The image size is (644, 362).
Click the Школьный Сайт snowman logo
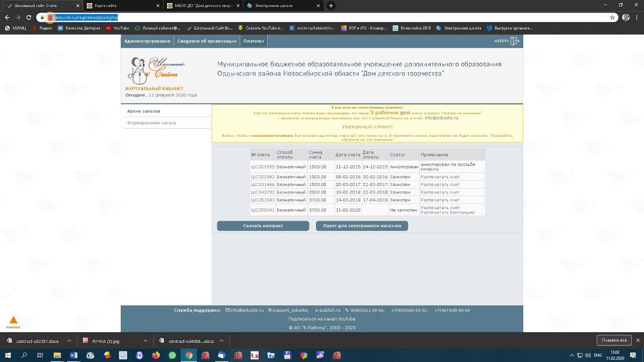(155, 71)
